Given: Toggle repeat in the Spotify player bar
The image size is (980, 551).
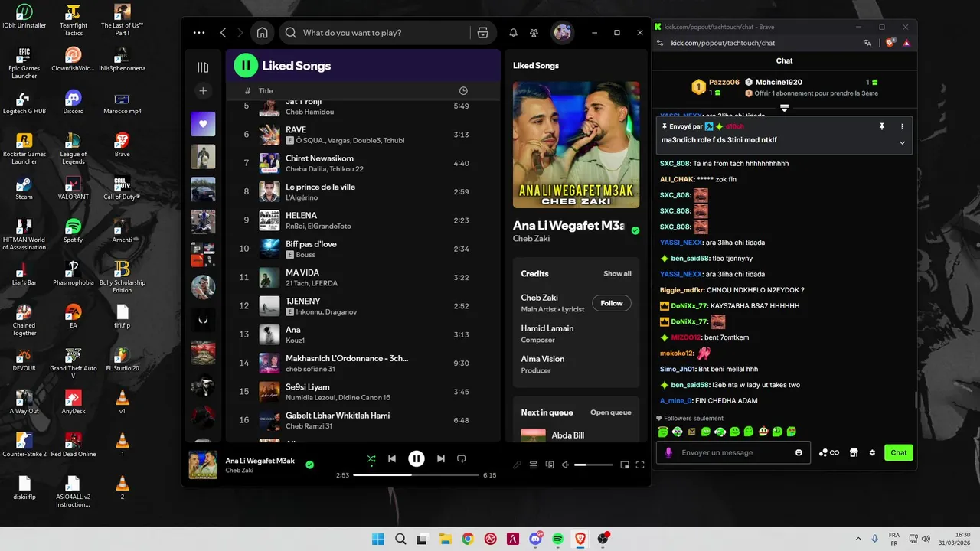Looking at the screenshot, I should point(461,459).
